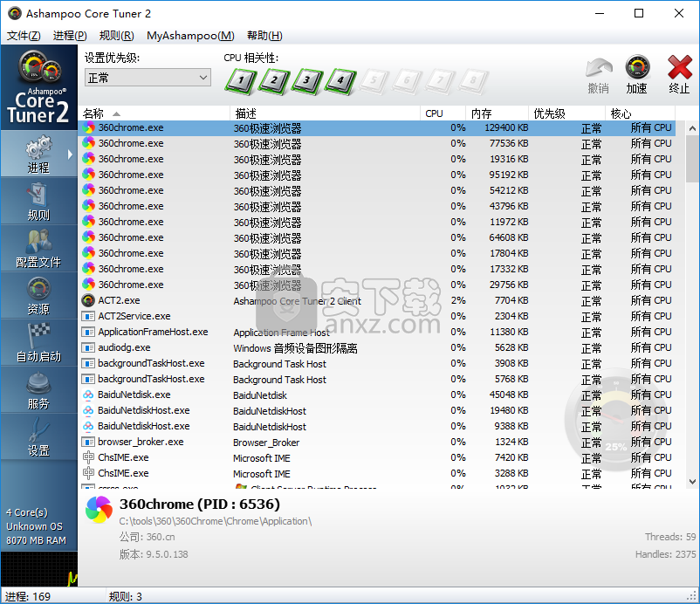Open the 资源 resources sidebar section
This screenshot has width=700, height=604.
38,296
